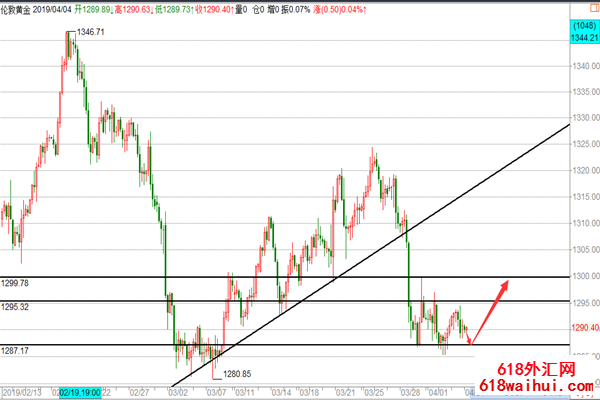Click the 03/14 date on time axis
The image size is (600, 400).
[284, 393]
